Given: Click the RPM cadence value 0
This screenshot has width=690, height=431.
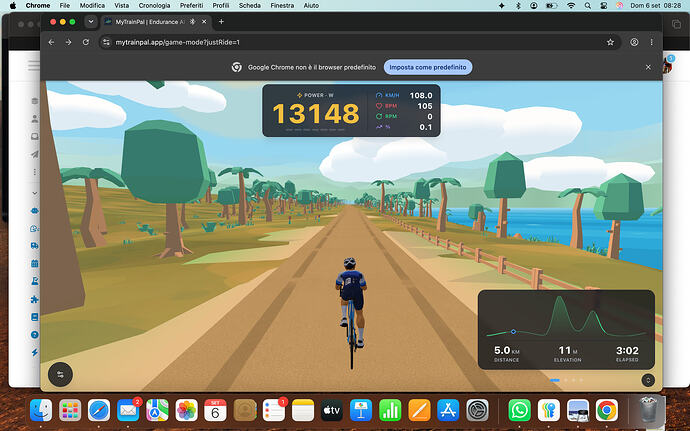Looking at the screenshot, I should (430, 117).
